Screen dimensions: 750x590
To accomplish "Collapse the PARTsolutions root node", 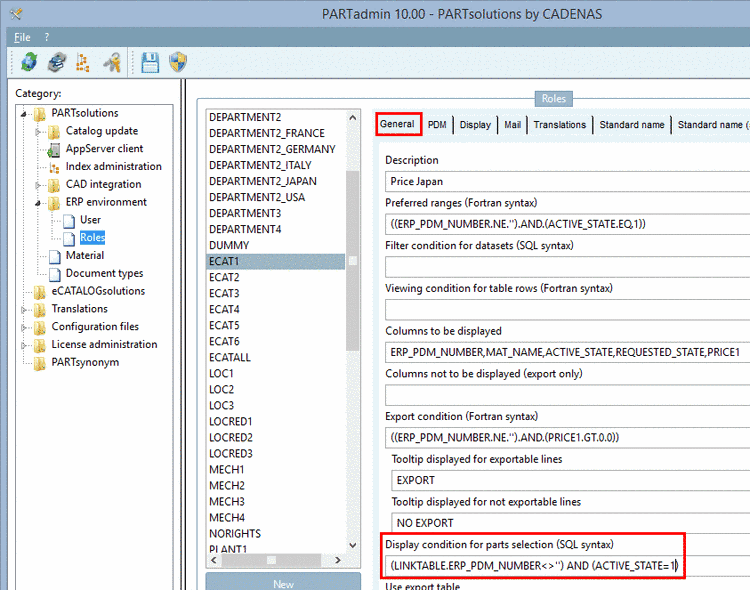I will click(23, 114).
